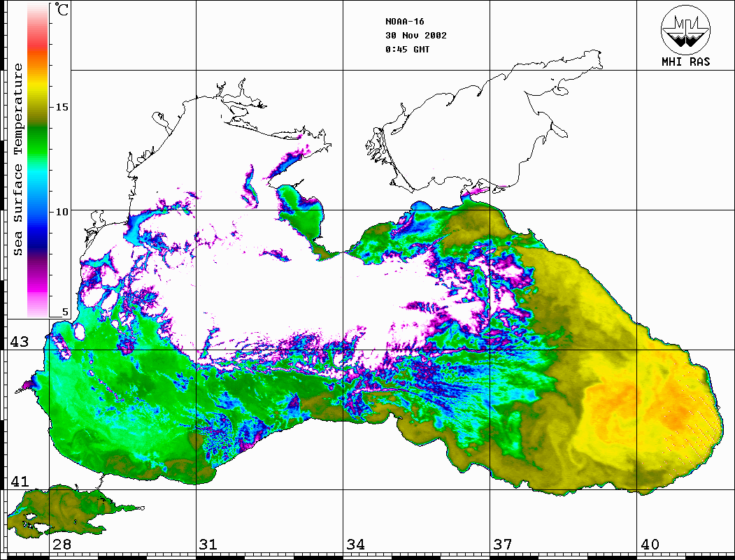Click longitude label '34'

pyautogui.click(x=355, y=545)
